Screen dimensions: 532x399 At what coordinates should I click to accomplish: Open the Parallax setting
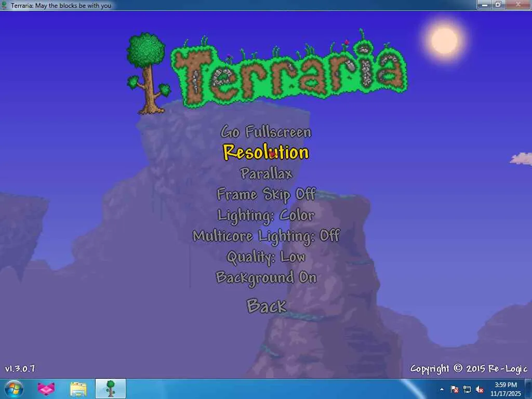(266, 174)
